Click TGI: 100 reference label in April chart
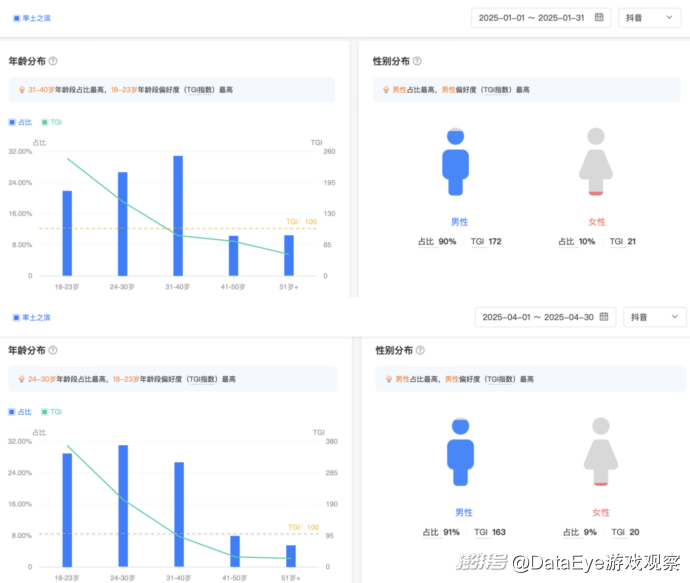The width and height of the screenshot is (690, 583). pyautogui.click(x=304, y=527)
